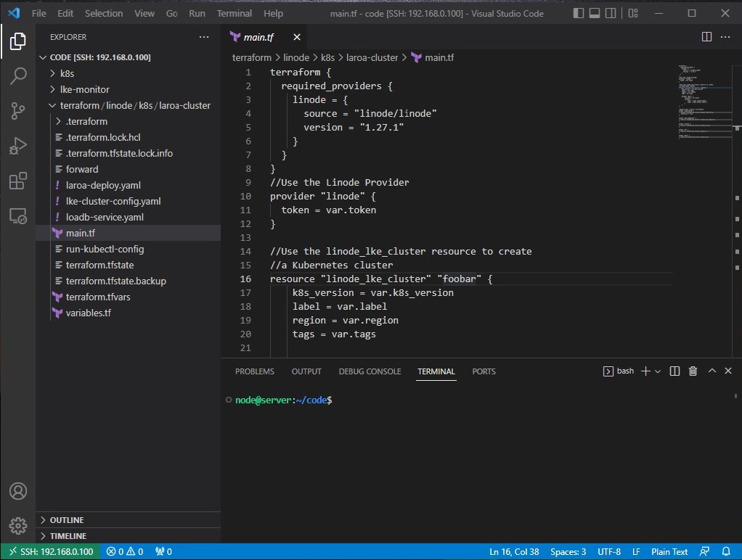Open the Edit menu
The height and width of the screenshot is (560, 742).
pyautogui.click(x=65, y=13)
